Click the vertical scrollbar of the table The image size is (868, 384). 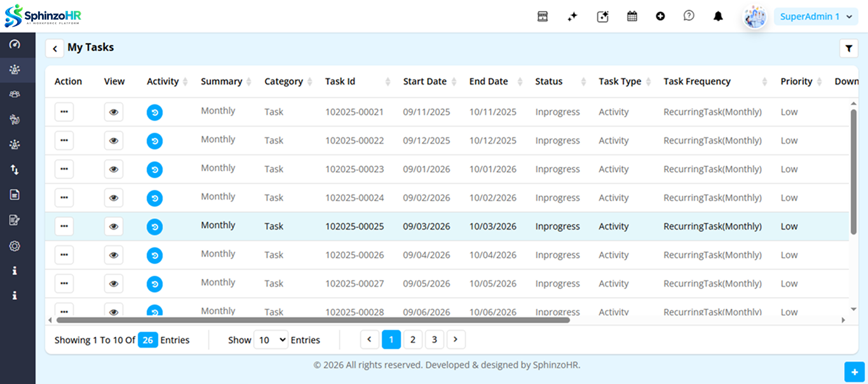853,172
